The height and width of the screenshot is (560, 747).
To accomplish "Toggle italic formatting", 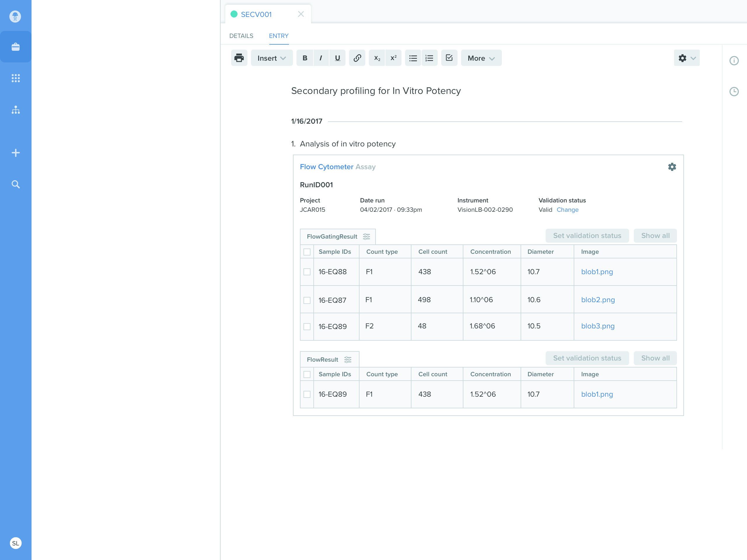I will (321, 58).
